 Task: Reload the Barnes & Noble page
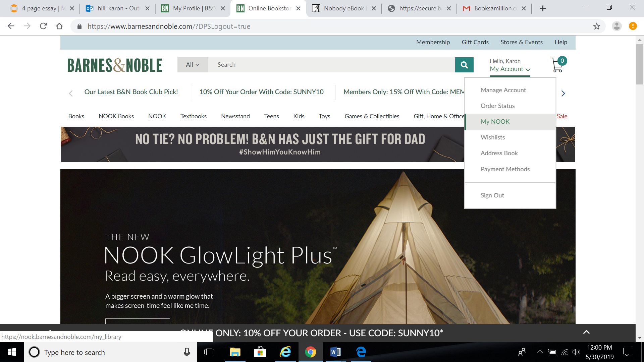pos(43,26)
